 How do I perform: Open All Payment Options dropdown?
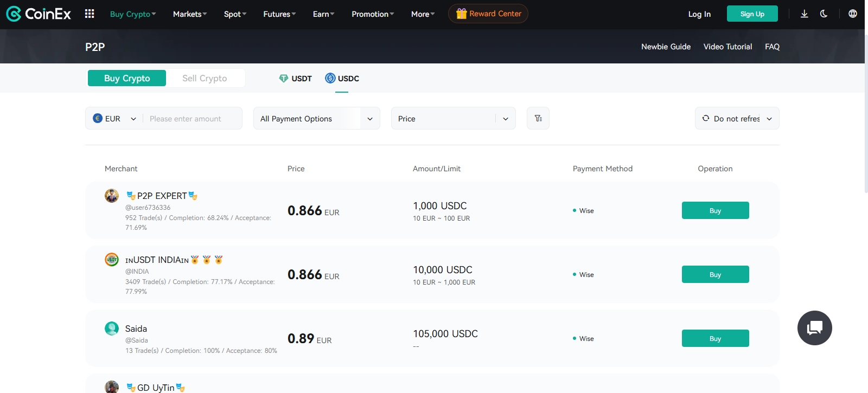pyautogui.click(x=317, y=118)
